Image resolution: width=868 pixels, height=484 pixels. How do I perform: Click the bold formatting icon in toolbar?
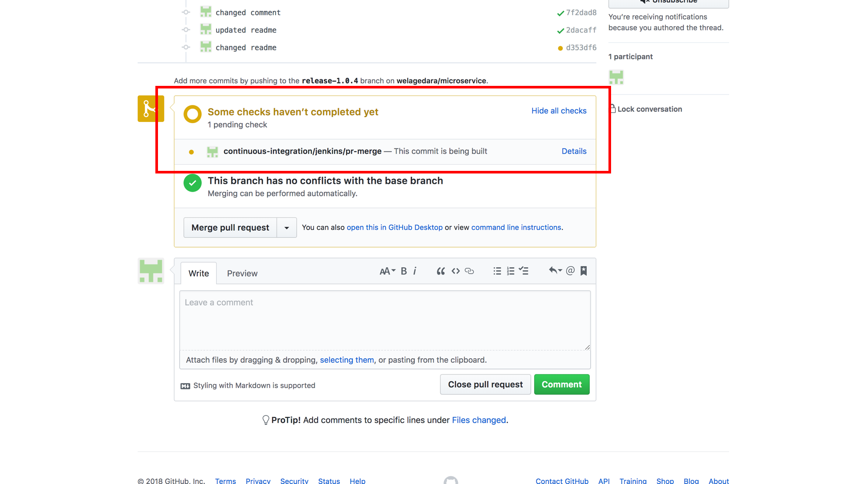click(404, 271)
